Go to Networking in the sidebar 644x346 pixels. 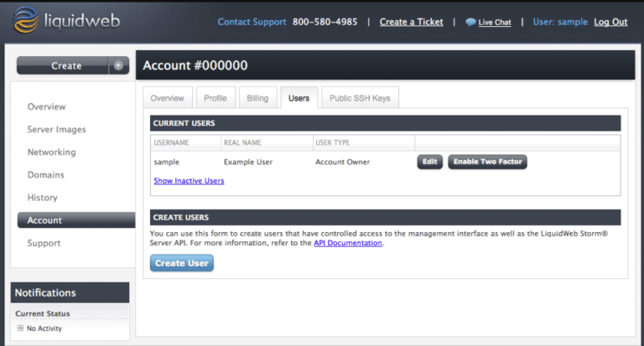tap(52, 152)
